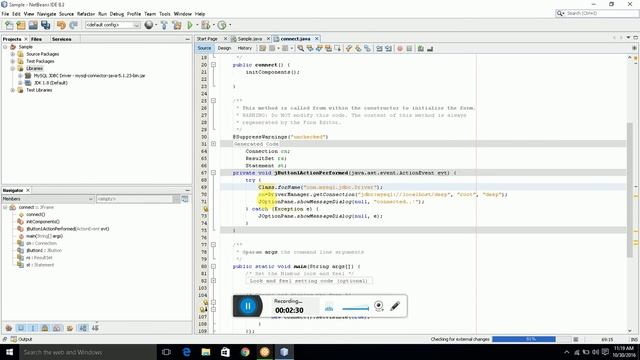Select JDK 1.8 (Default) in Libraries
The image size is (640, 360).
tap(51, 83)
